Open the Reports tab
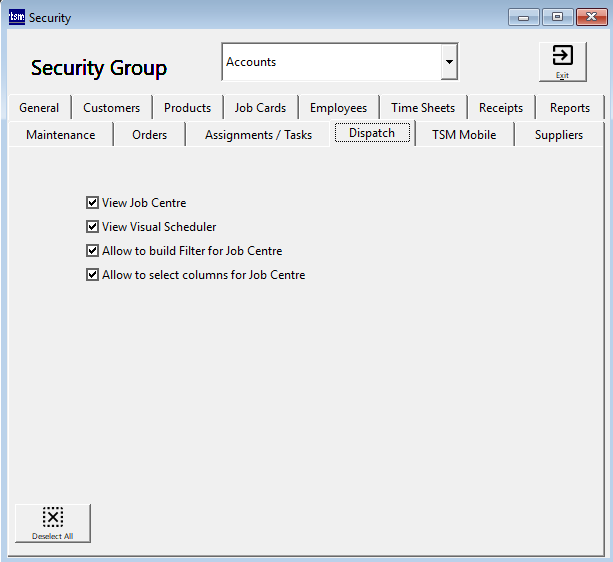 click(x=569, y=108)
